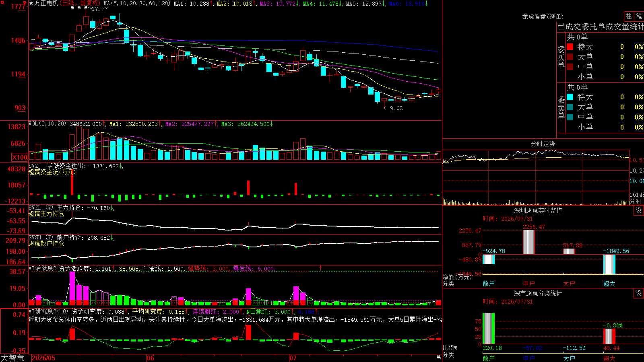Click the 9.03 low price annotation
Image resolution: width=644 pixels, height=362 pixels.
coord(396,108)
